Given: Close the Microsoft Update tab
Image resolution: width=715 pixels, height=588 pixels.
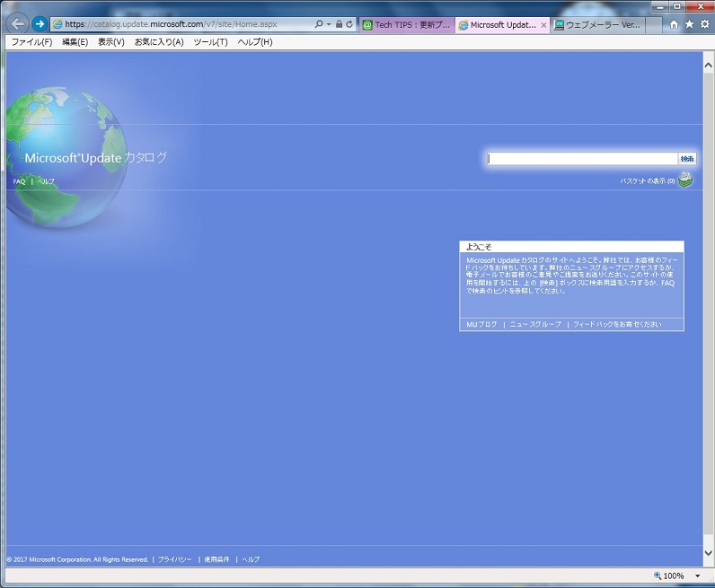Looking at the screenshot, I should [x=543, y=25].
